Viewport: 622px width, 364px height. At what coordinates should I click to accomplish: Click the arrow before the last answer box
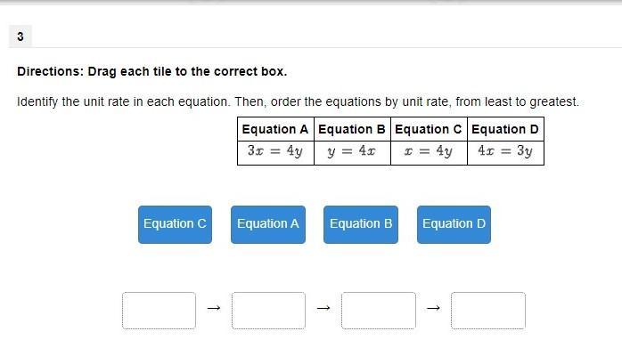pos(433,309)
